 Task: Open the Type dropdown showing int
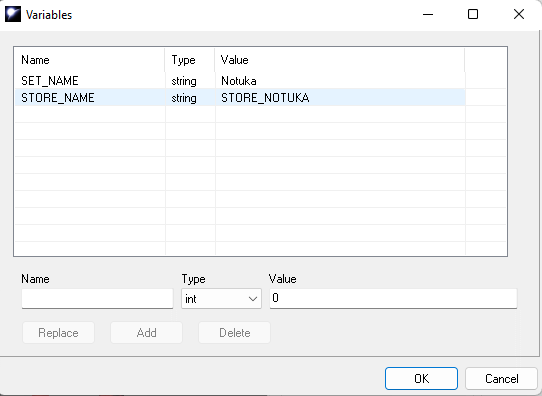221,299
